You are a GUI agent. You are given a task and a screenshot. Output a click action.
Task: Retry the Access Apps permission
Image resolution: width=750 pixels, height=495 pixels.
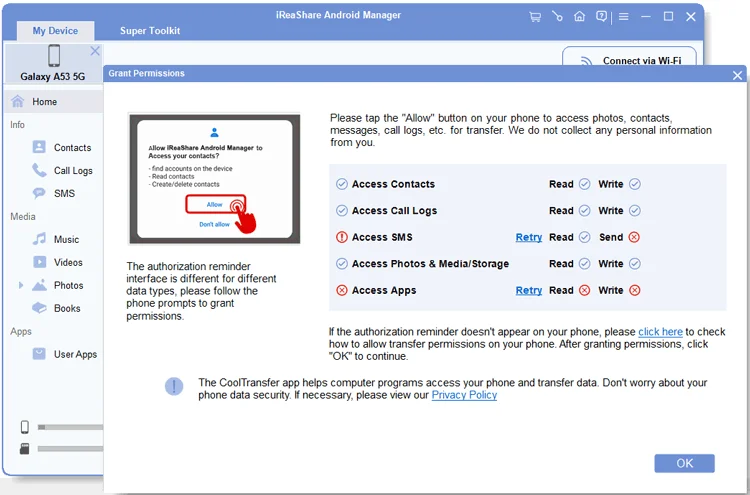click(529, 290)
